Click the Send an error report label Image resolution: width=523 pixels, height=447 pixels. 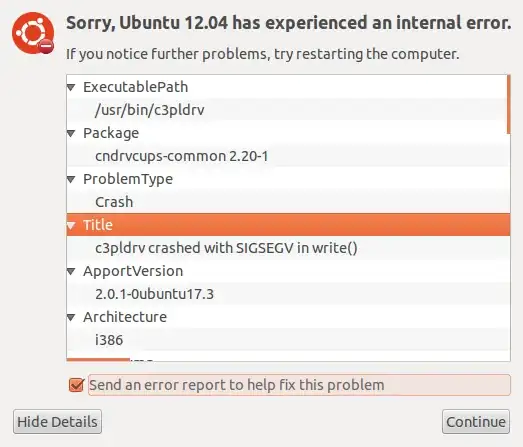236,385
